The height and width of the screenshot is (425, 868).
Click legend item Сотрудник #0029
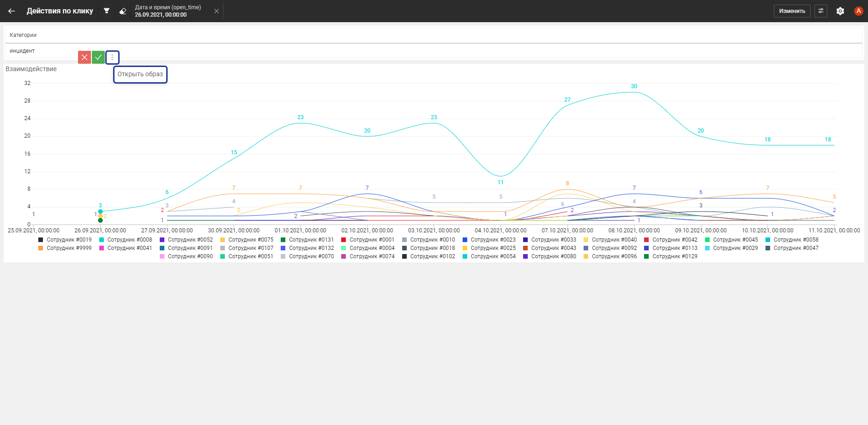click(731, 248)
